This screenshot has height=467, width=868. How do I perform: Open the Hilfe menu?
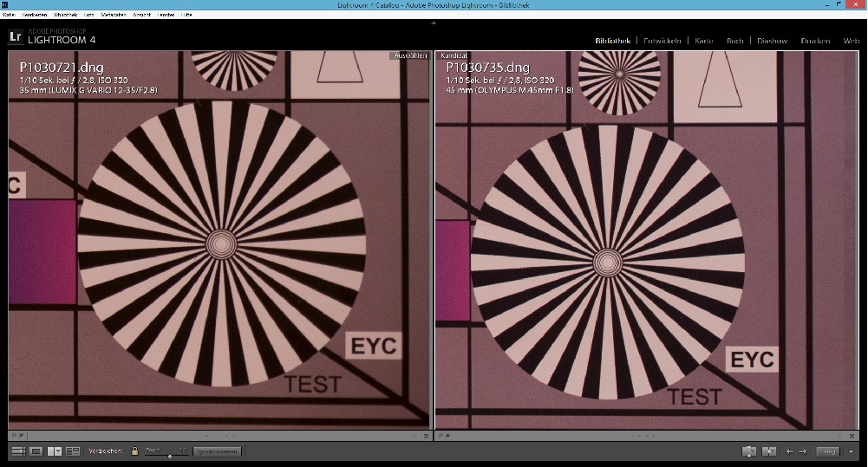[186, 15]
